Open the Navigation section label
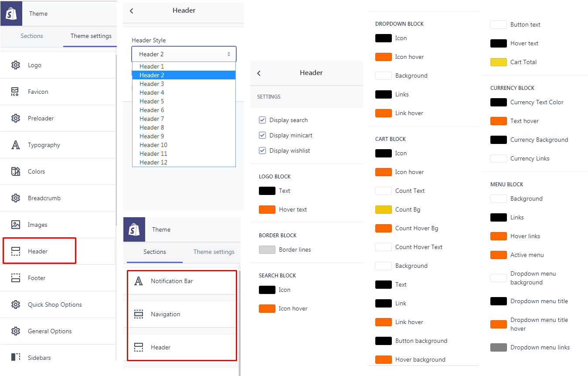 point(165,314)
